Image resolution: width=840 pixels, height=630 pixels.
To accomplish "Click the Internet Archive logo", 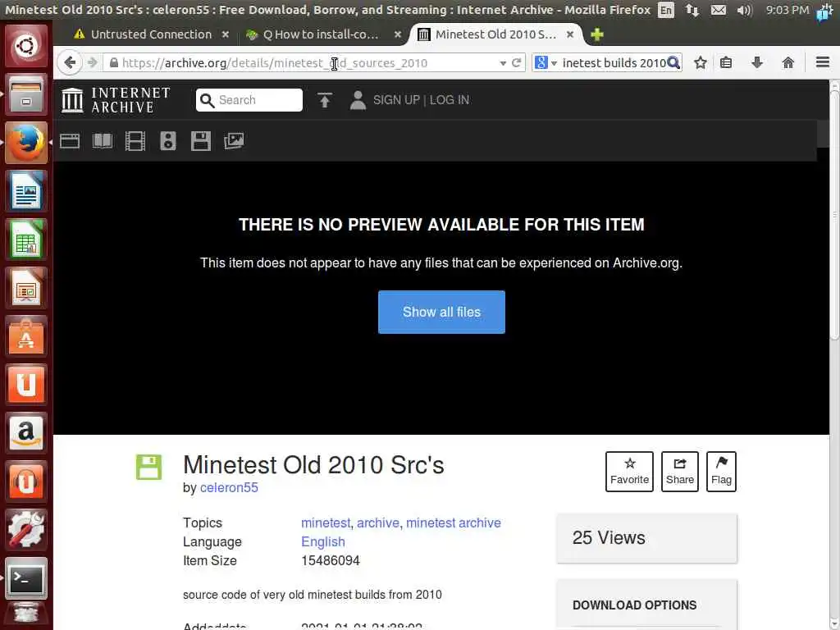I will tap(116, 100).
